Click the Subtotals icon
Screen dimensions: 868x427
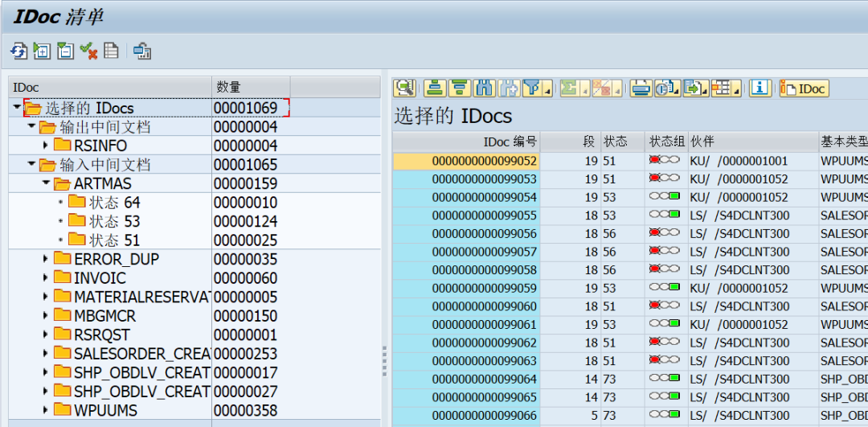click(x=600, y=88)
